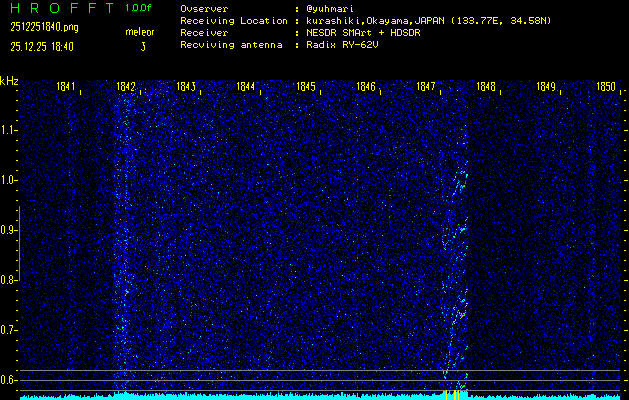Click the kHz axis unit label

point(9,81)
